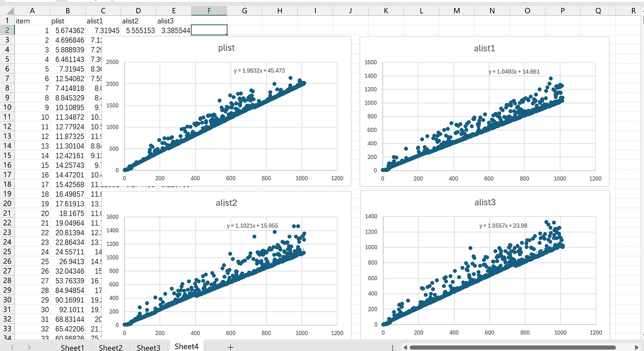Click the next sheet navigation arrow
Screen dimensions: 644x351
[29, 347]
